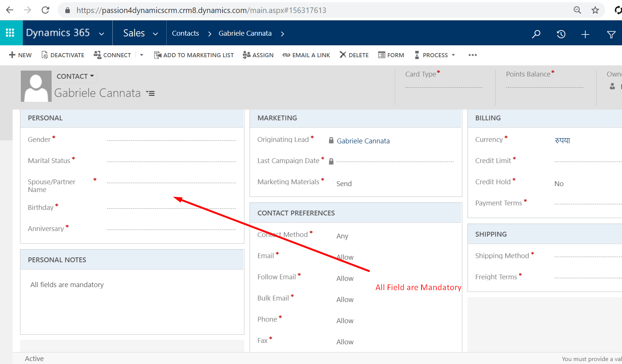This screenshot has width=622, height=364.
Task: Open Connect split-button arrow
Action: 141,55
